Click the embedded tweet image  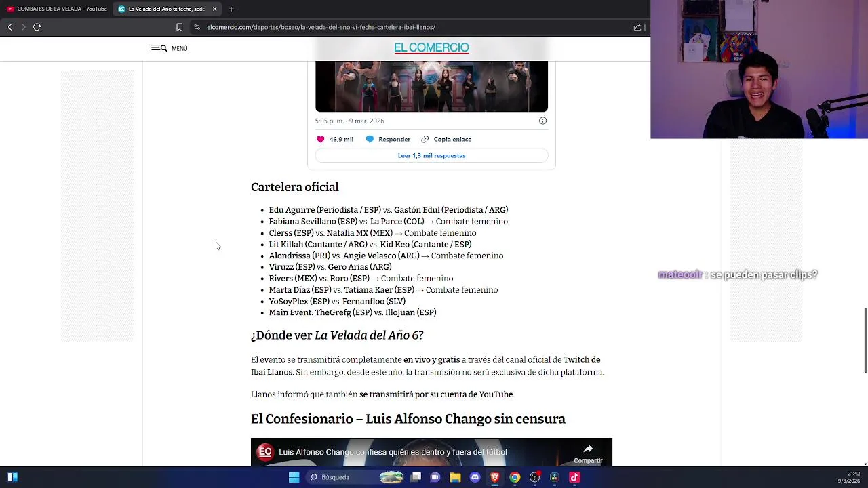click(431, 86)
